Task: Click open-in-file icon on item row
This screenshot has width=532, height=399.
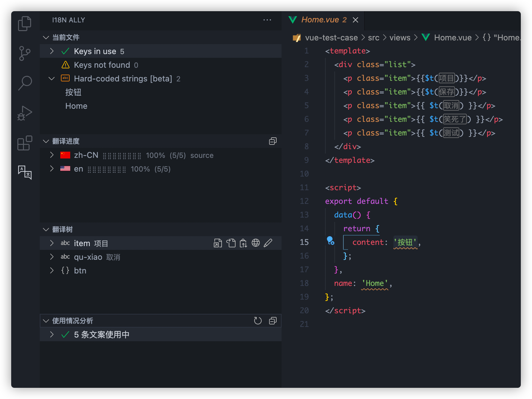Action: [218, 243]
